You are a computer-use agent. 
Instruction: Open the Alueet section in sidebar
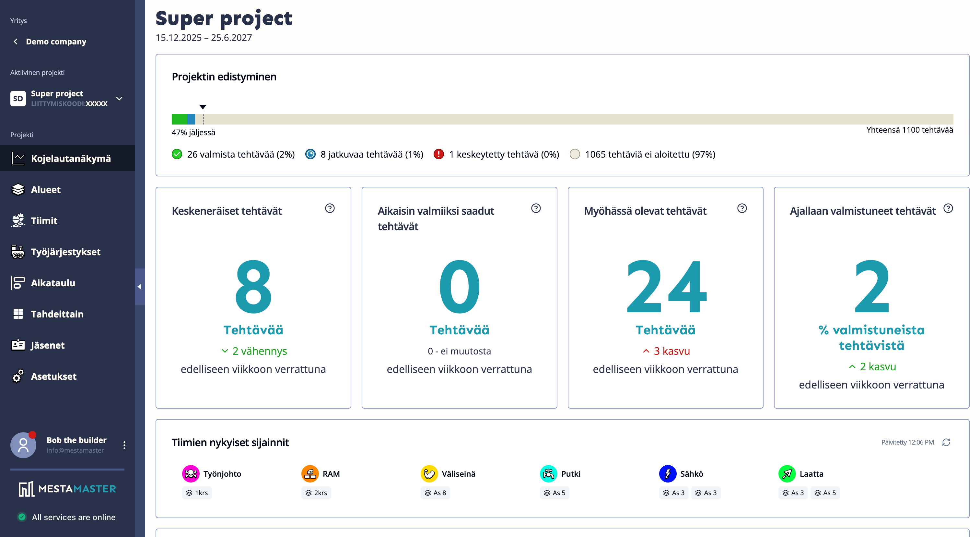pyautogui.click(x=45, y=189)
